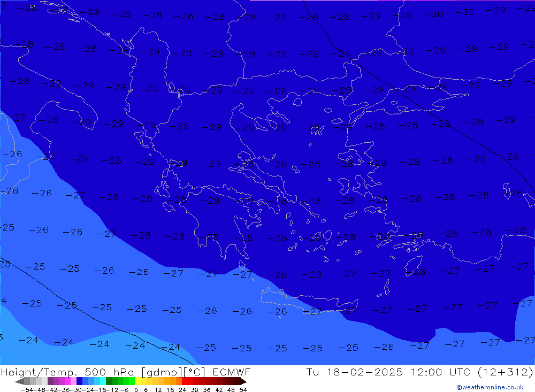Click the '54' legend scale maximum value
This screenshot has width=535, height=392.
(x=243, y=390)
